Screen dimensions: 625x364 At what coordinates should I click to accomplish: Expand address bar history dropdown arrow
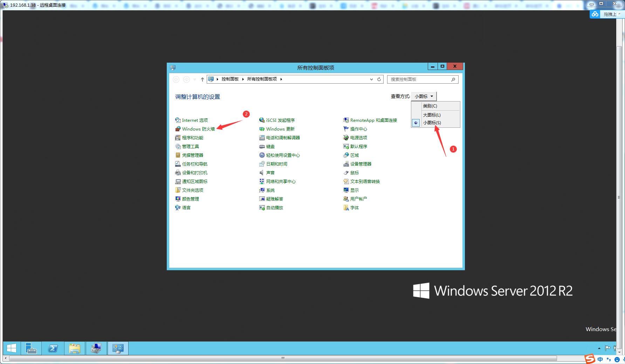click(371, 79)
